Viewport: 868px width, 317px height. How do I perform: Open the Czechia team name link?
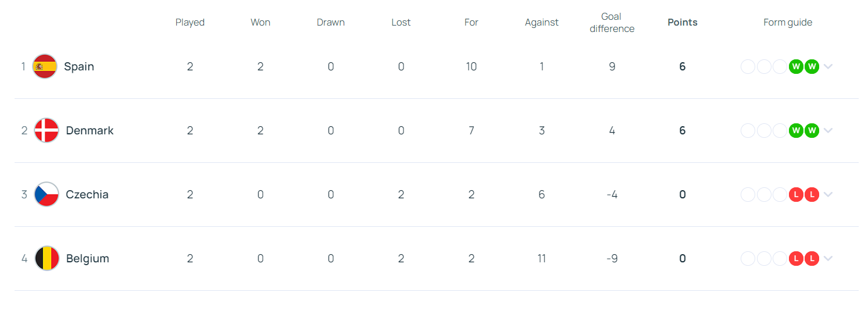87,194
